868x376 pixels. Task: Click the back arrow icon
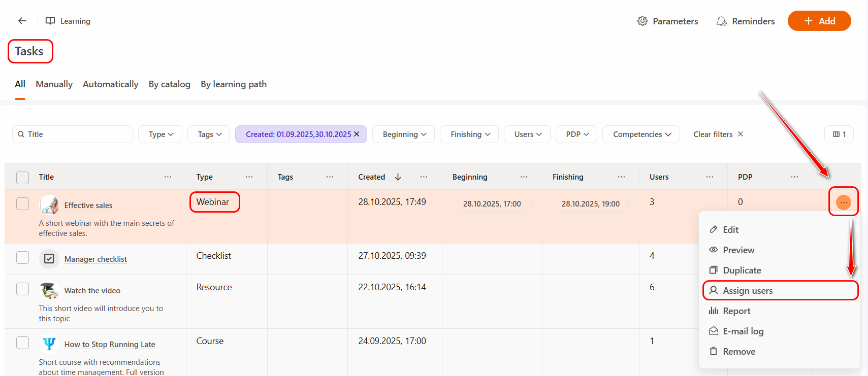pyautogui.click(x=22, y=21)
